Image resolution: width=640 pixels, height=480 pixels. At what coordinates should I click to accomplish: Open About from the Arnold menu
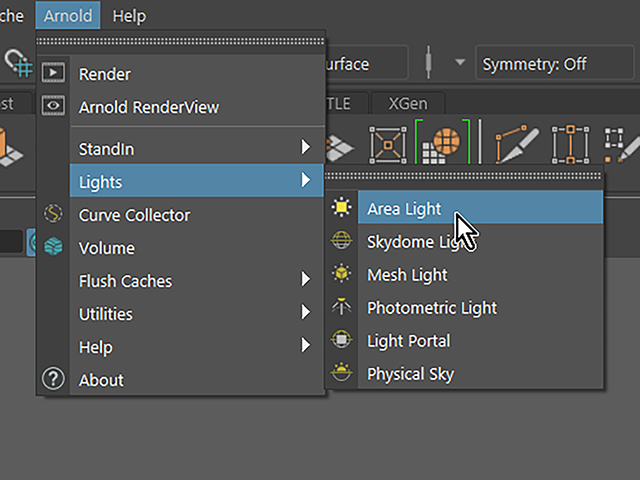pyautogui.click(x=197, y=380)
